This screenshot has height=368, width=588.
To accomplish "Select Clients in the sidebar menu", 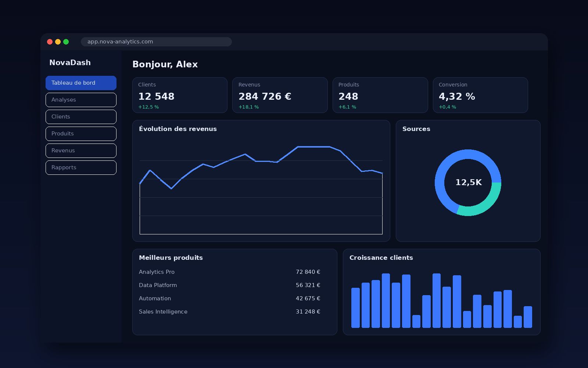I will (x=81, y=117).
